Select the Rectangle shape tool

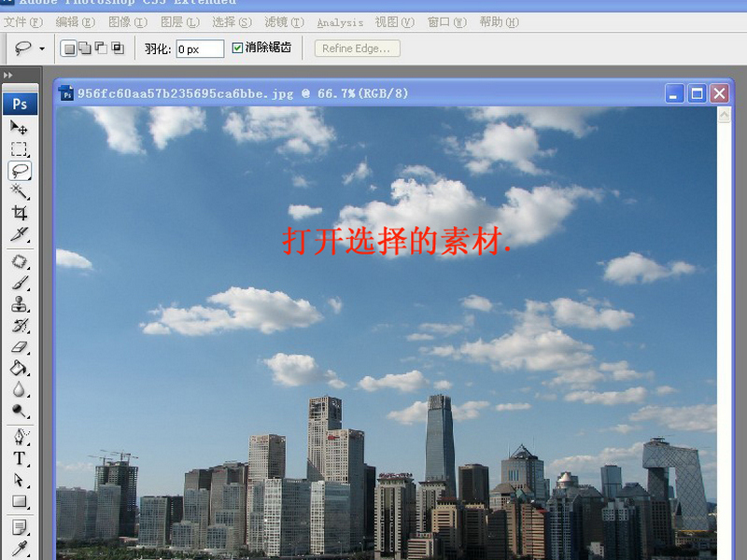(x=19, y=501)
